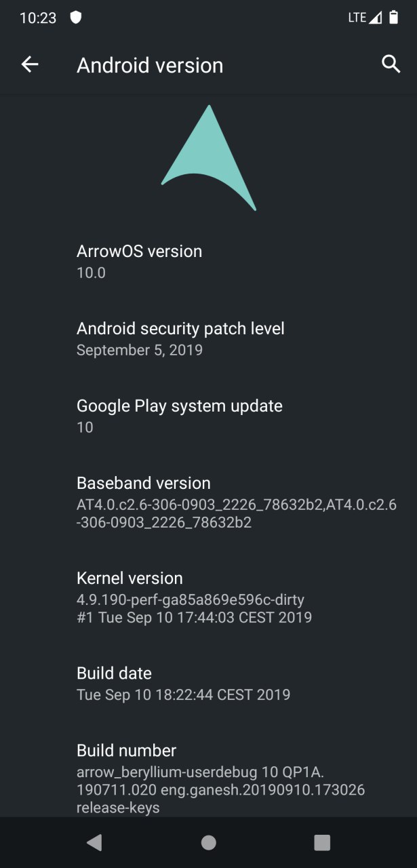The image size is (417, 868).
Task: Tap the battery icon in status bar
Action: [394, 18]
